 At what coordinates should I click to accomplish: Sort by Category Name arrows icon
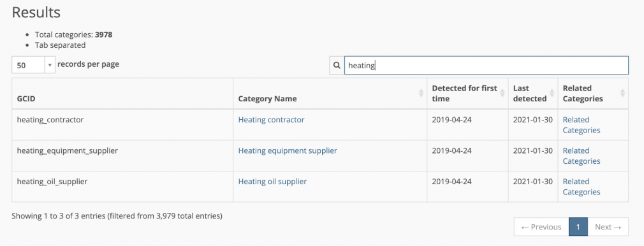pyautogui.click(x=421, y=93)
